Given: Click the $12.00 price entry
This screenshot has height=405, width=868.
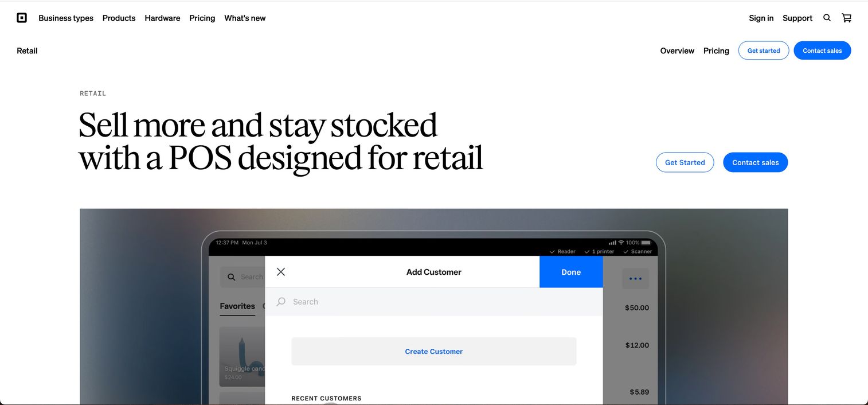Looking at the screenshot, I should coord(637,345).
